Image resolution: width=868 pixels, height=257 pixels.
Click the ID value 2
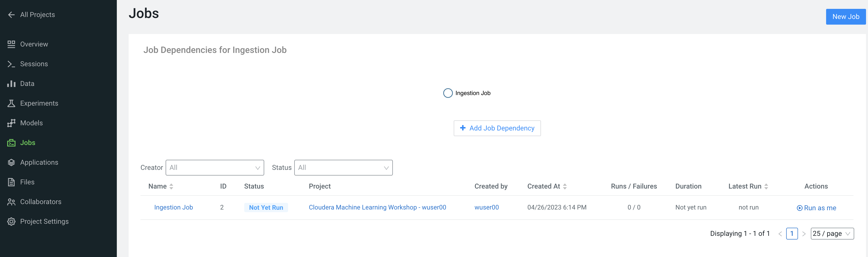(x=222, y=208)
